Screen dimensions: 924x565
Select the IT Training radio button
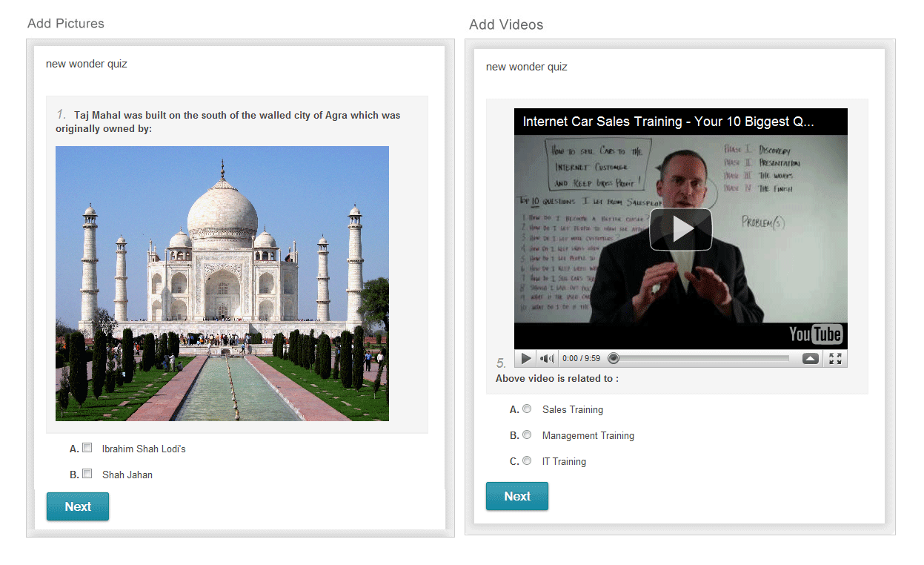tap(527, 460)
